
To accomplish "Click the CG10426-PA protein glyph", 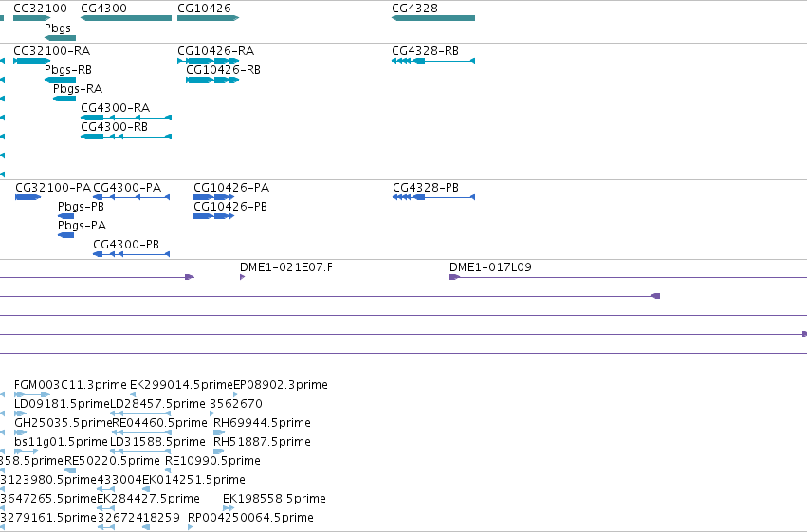I will pos(214,197).
